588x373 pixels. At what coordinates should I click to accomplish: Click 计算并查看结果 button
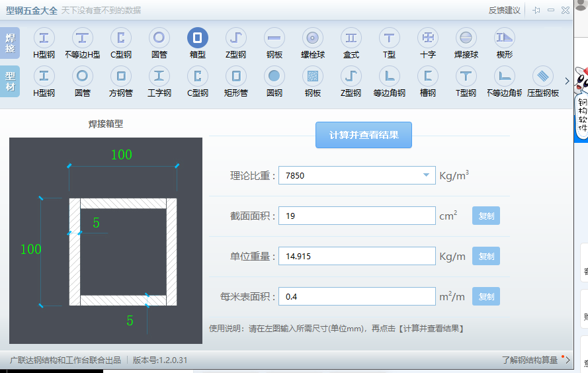pyautogui.click(x=364, y=135)
